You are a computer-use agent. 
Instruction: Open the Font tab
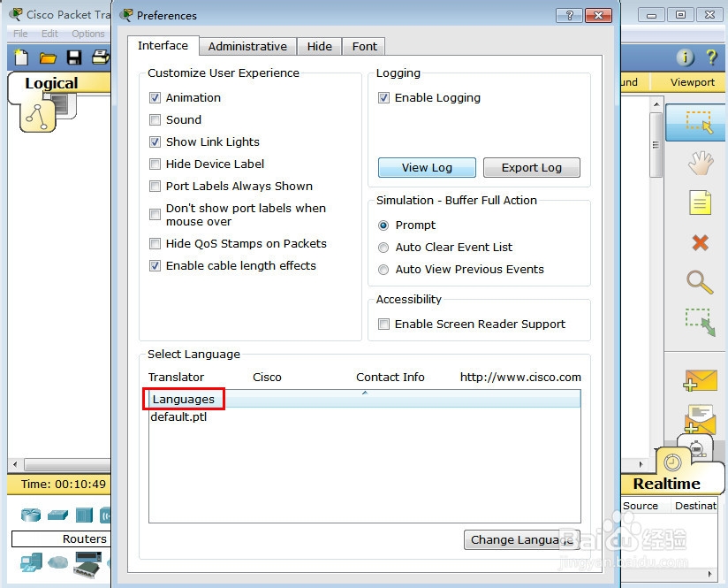point(365,47)
